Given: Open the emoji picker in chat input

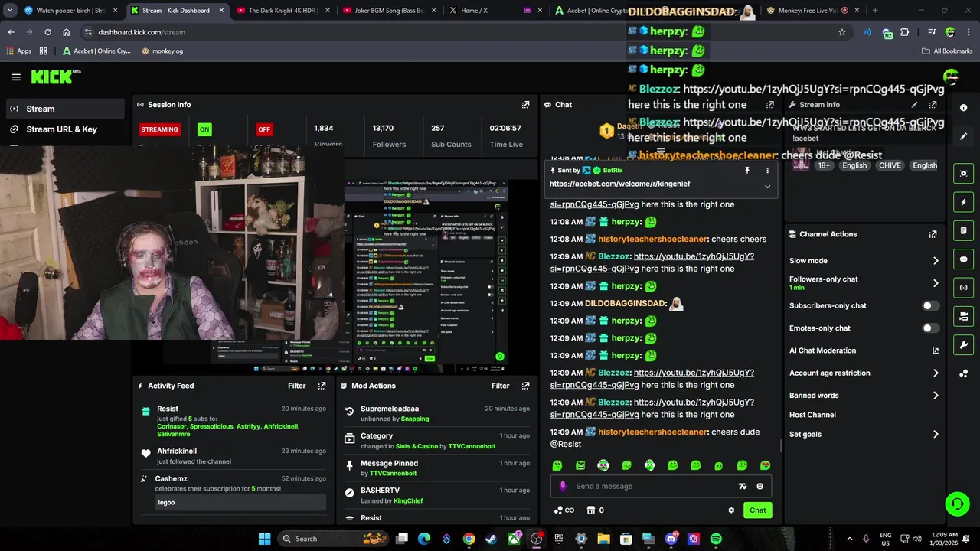Looking at the screenshot, I should click(759, 486).
